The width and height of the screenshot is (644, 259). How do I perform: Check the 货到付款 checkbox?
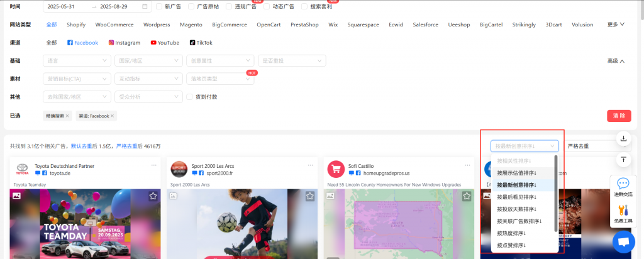tap(190, 97)
